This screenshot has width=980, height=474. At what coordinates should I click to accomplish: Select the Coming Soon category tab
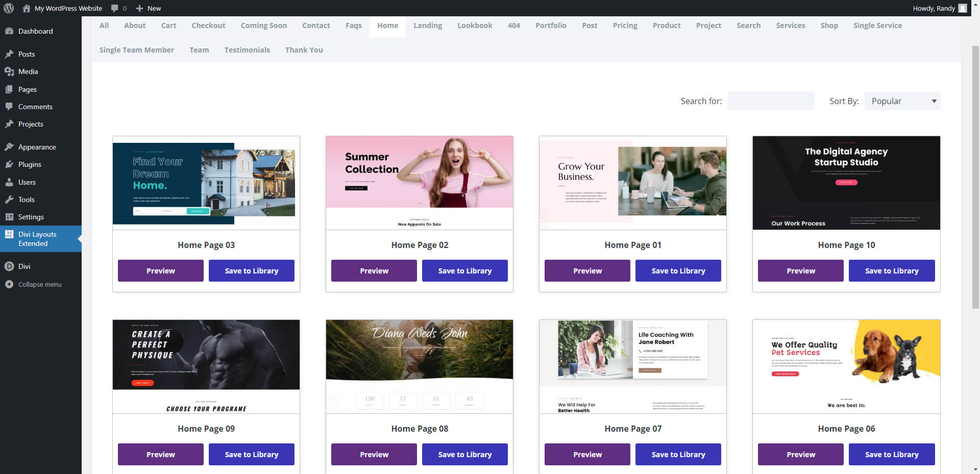263,26
